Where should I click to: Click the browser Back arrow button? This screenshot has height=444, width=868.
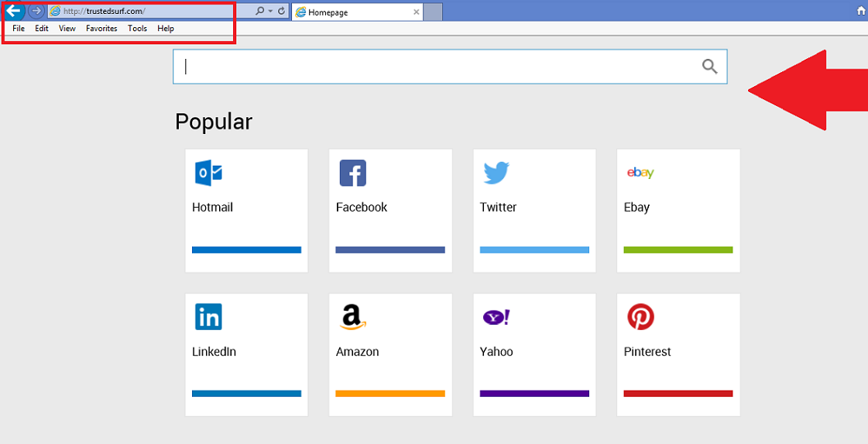pos(13,11)
